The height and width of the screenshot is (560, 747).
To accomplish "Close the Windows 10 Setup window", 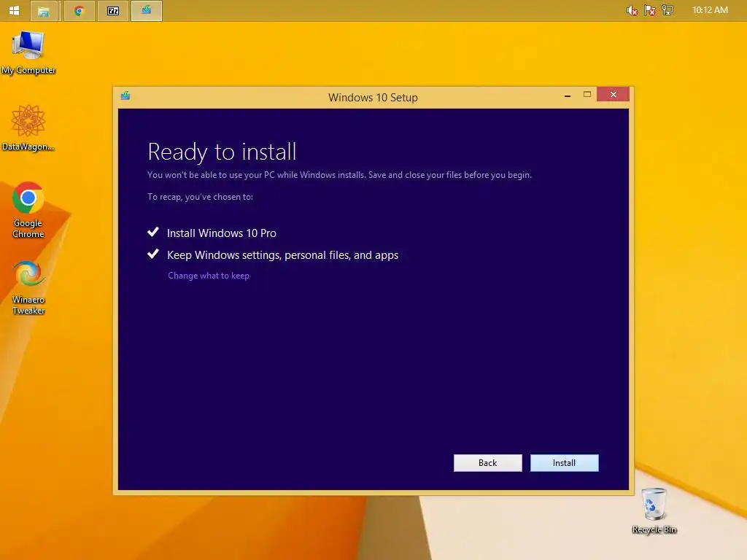I will pyautogui.click(x=613, y=94).
